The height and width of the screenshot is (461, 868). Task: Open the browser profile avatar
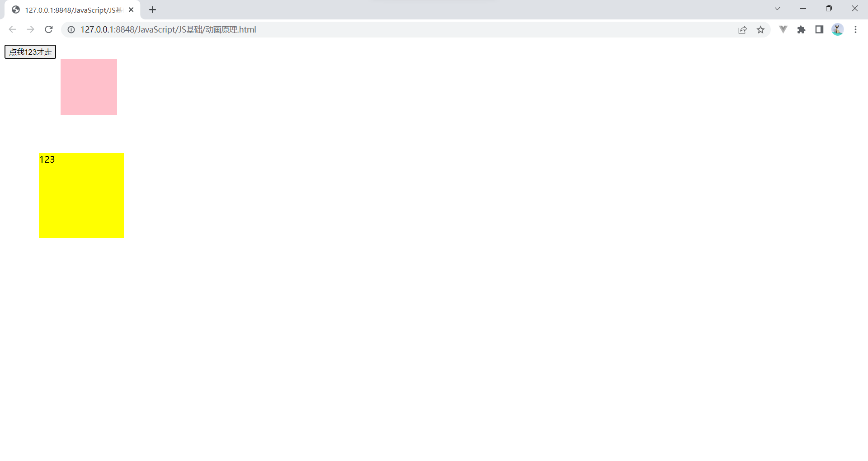point(837,29)
